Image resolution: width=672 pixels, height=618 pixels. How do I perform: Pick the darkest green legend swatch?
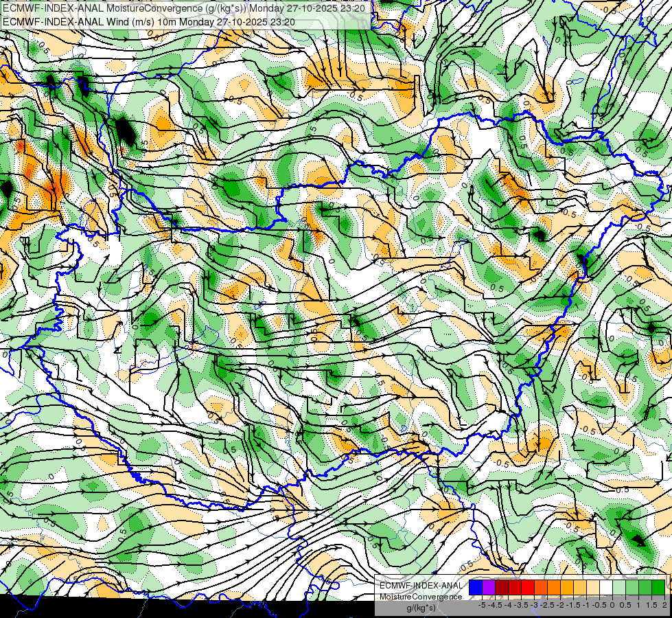(658, 588)
